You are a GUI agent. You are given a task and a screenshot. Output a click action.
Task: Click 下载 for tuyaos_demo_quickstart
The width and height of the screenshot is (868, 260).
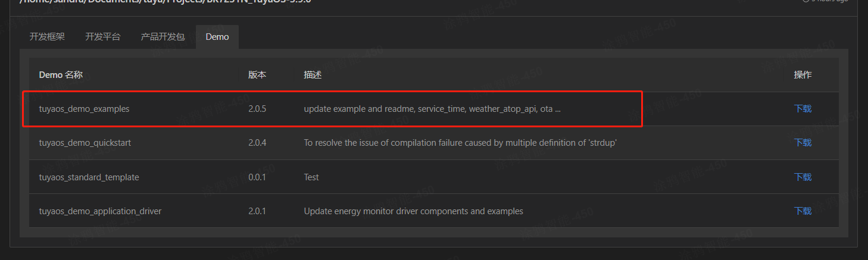click(803, 143)
